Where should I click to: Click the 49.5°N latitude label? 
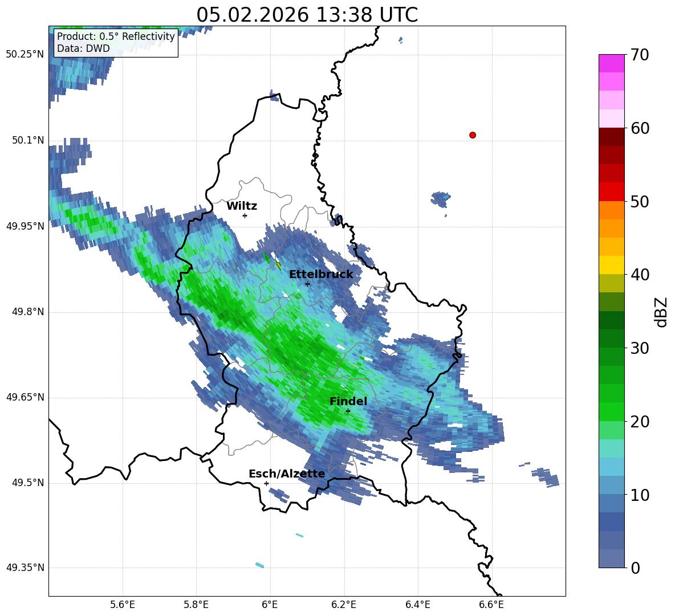28,483
